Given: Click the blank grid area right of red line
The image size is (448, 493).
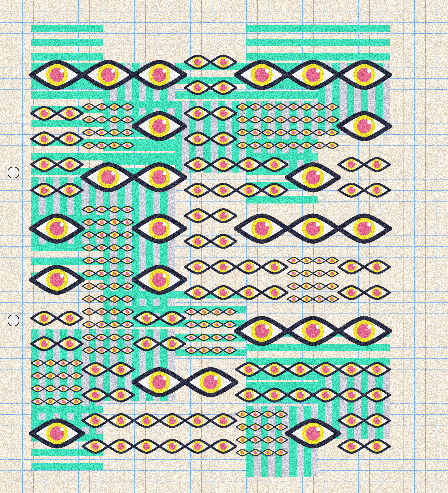Looking at the screenshot, I should tap(425, 244).
